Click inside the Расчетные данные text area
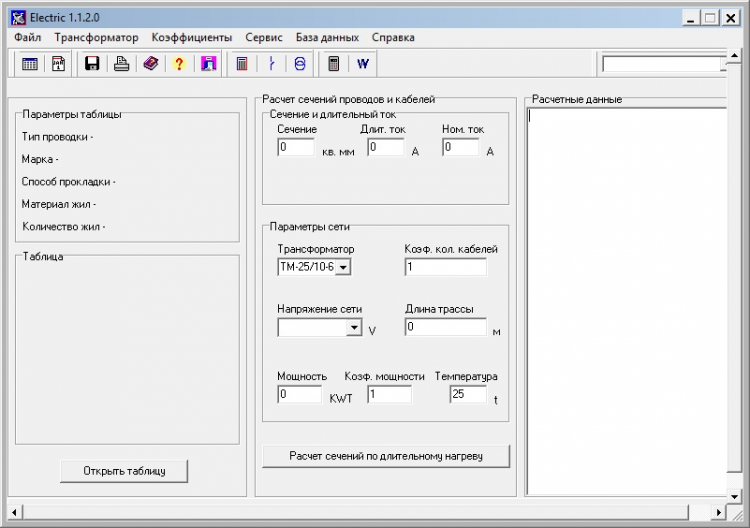The height and width of the screenshot is (528, 750). click(x=627, y=301)
